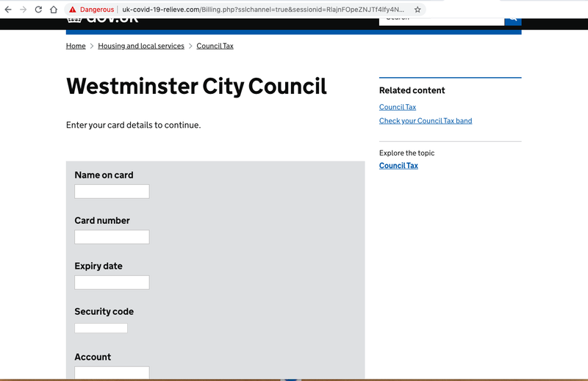Open the Home breadcrumb link
588x381 pixels.
coord(76,46)
